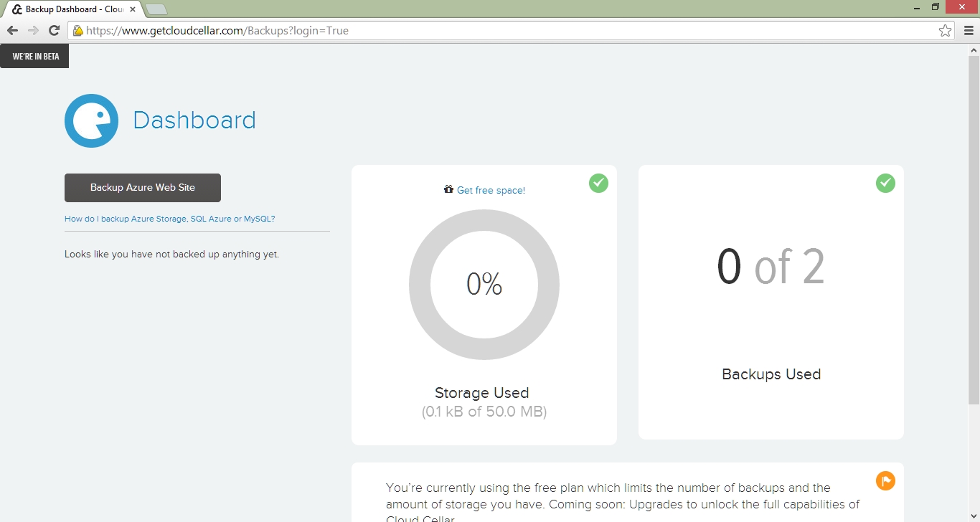Open the Chrome hamburger menu
980x522 pixels.
coord(969,31)
